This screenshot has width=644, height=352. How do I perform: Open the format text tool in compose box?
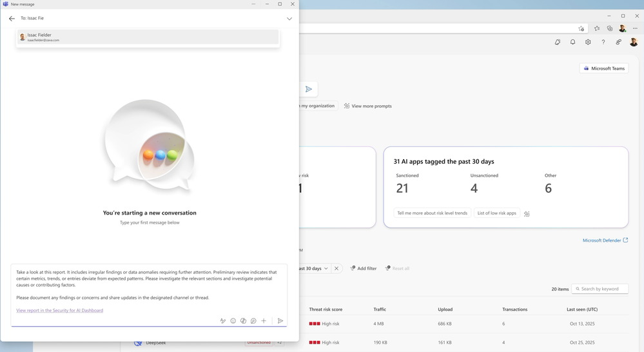click(222, 321)
